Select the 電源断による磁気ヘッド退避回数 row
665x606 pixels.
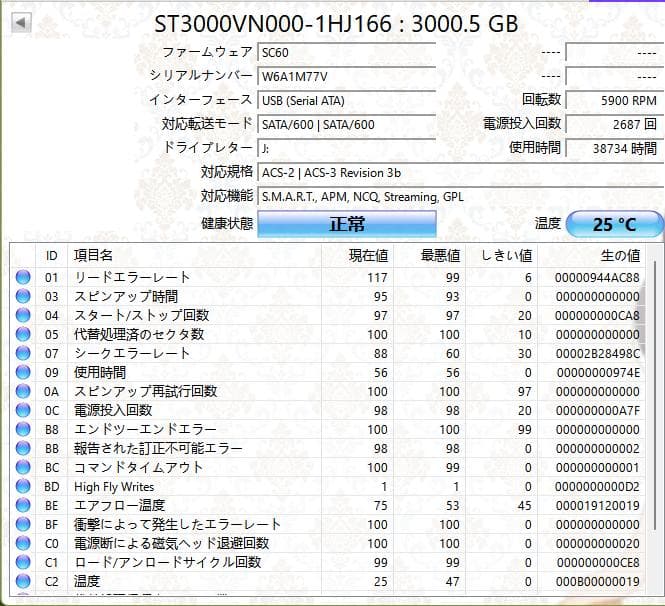[x=327, y=543]
